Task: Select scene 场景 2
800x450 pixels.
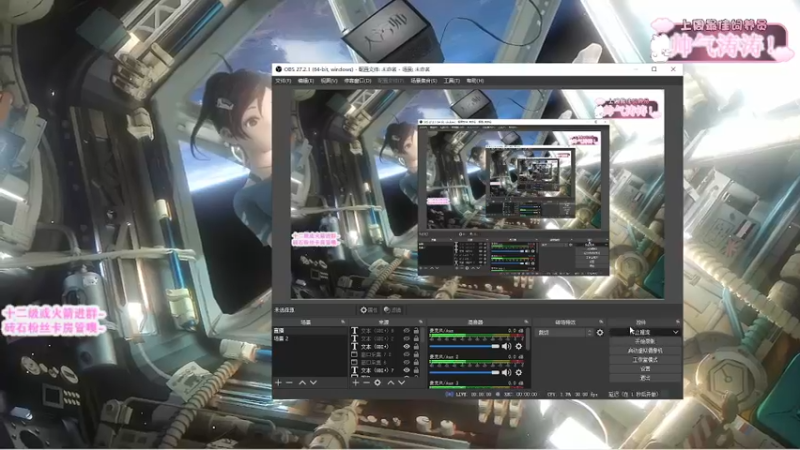Action: (310, 338)
